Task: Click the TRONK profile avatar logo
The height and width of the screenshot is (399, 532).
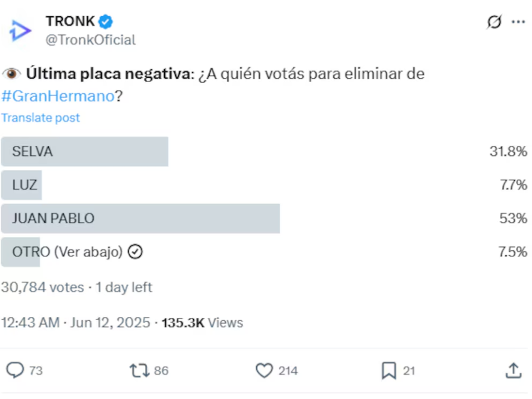Action: tap(21, 30)
